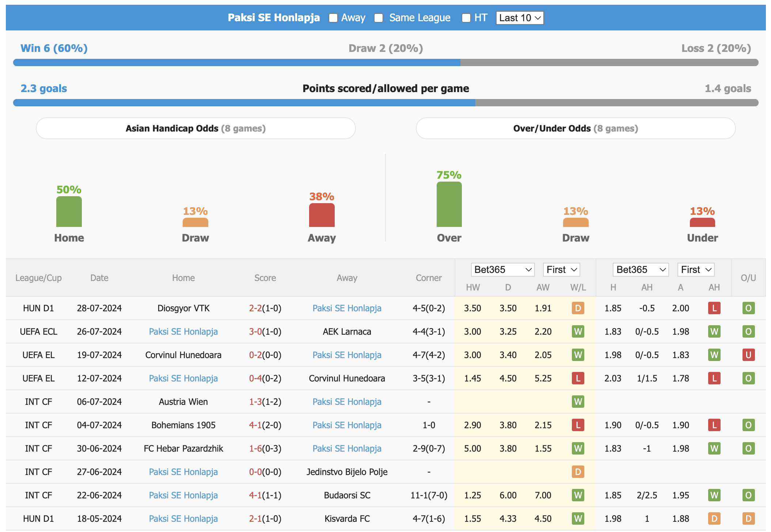Click the Draw 2 (20%) label
The height and width of the screenshot is (532, 771).
[x=385, y=48]
